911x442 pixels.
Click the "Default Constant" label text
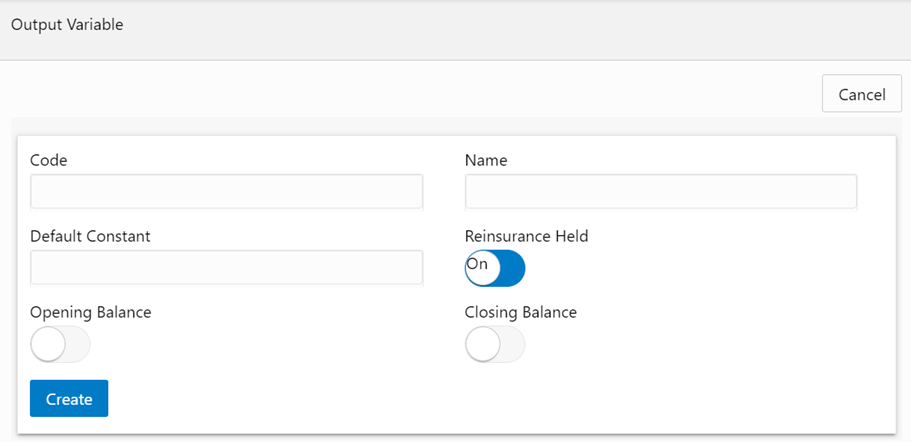[90, 236]
